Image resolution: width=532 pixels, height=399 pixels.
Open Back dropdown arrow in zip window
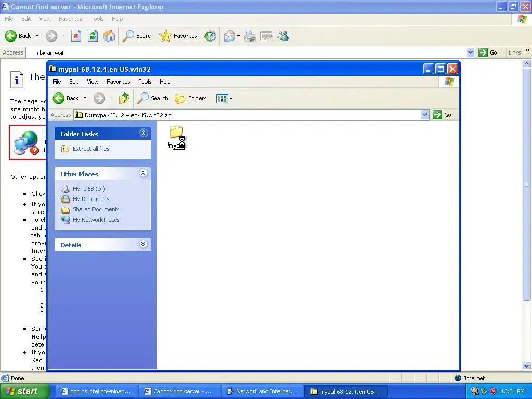85,98
